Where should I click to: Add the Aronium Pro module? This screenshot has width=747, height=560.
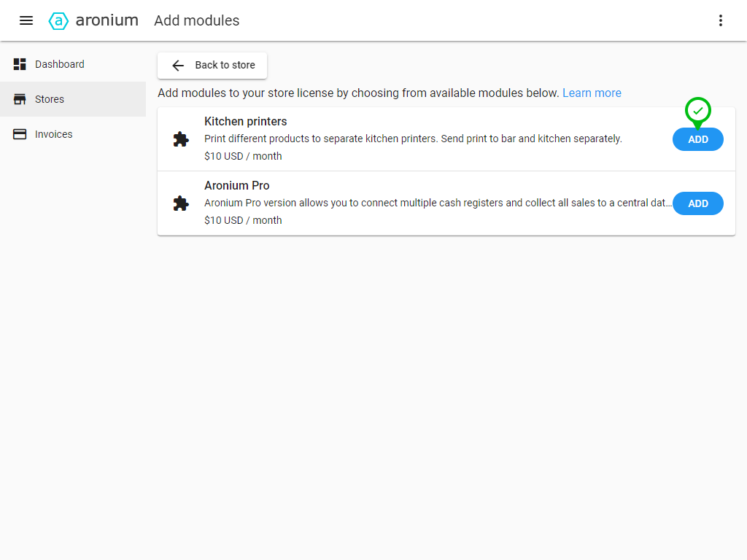(x=698, y=203)
